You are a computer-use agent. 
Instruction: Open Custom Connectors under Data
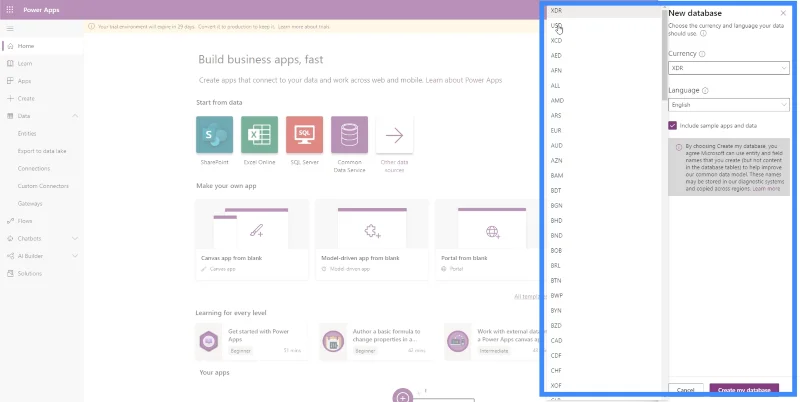click(x=43, y=186)
